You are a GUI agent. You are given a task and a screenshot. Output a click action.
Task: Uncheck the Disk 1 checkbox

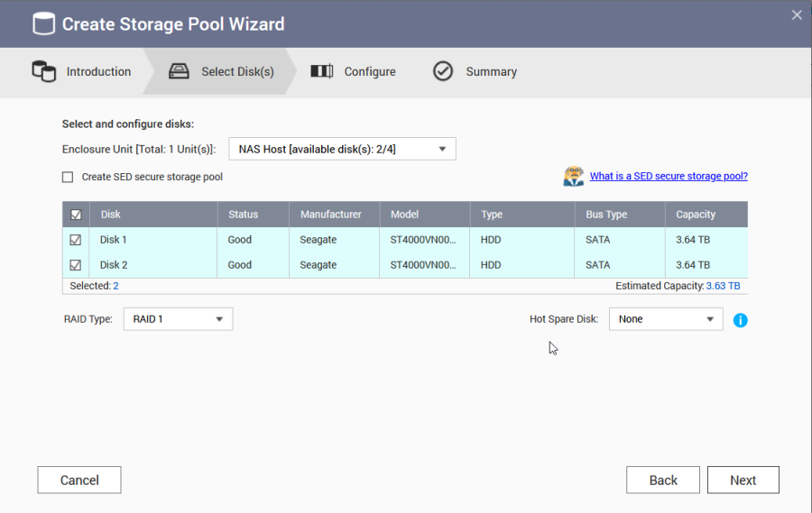click(76, 240)
